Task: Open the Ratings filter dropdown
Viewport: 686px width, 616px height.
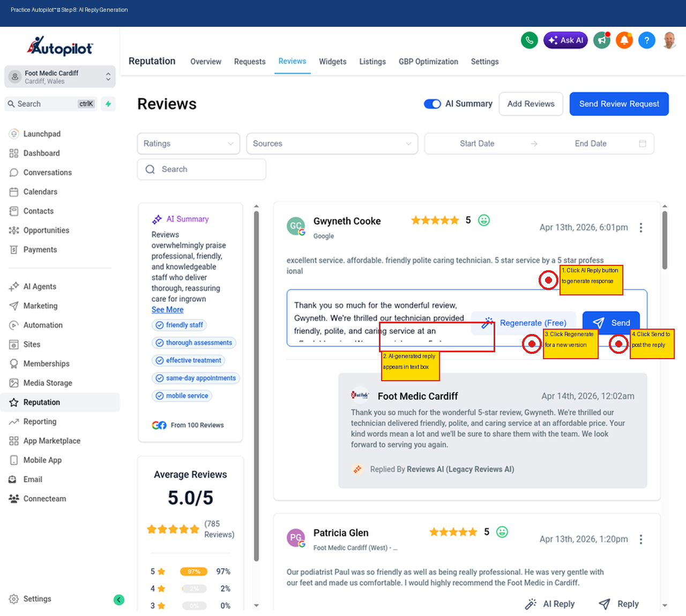Action: pyautogui.click(x=189, y=144)
